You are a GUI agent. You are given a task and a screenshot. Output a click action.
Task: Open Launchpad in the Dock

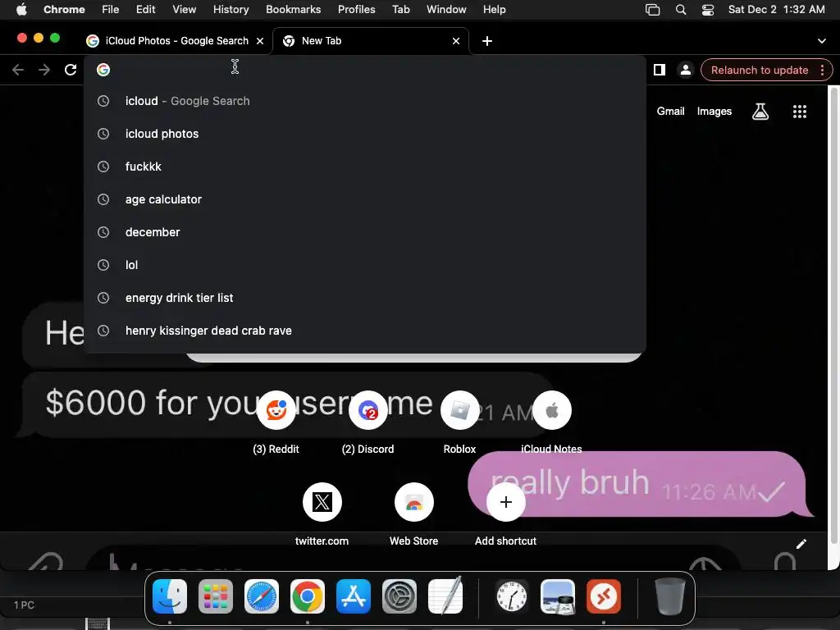pyautogui.click(x=216, y=596)
